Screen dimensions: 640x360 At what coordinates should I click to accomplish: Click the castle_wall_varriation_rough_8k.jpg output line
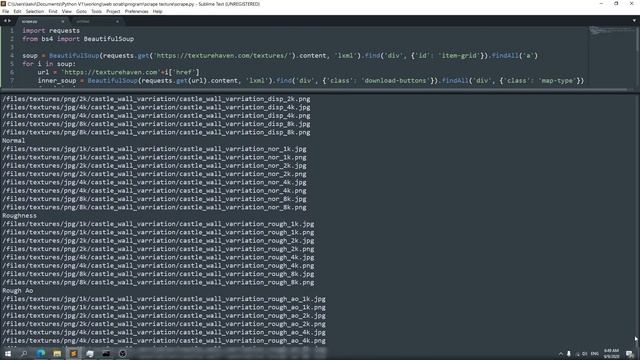(x=158, y=274)
